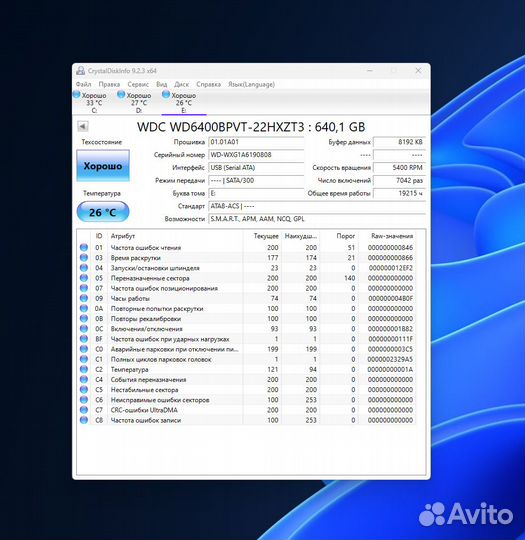Click the status circle for attribute C7
The image size is (525, 540).
[84, 410]
